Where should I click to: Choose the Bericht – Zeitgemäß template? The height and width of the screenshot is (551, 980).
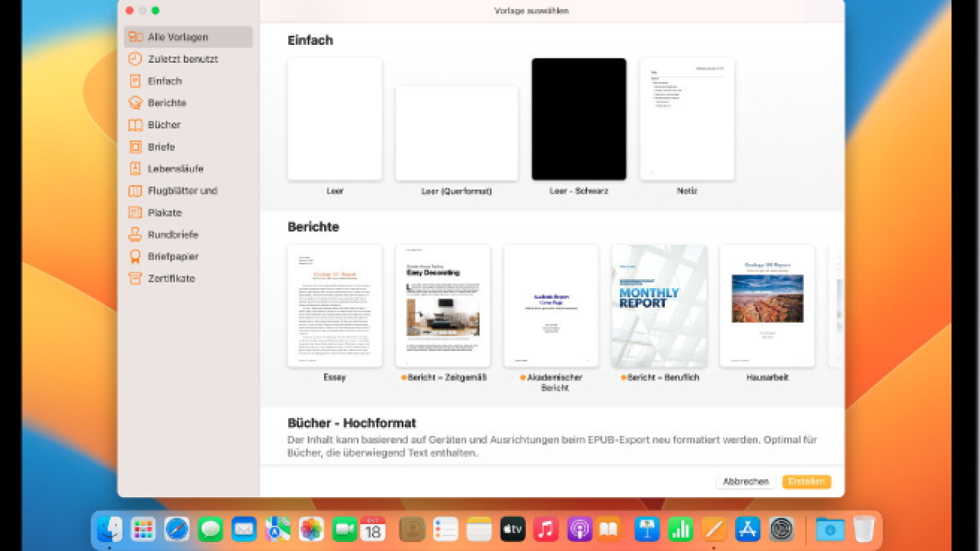point(443,306)
